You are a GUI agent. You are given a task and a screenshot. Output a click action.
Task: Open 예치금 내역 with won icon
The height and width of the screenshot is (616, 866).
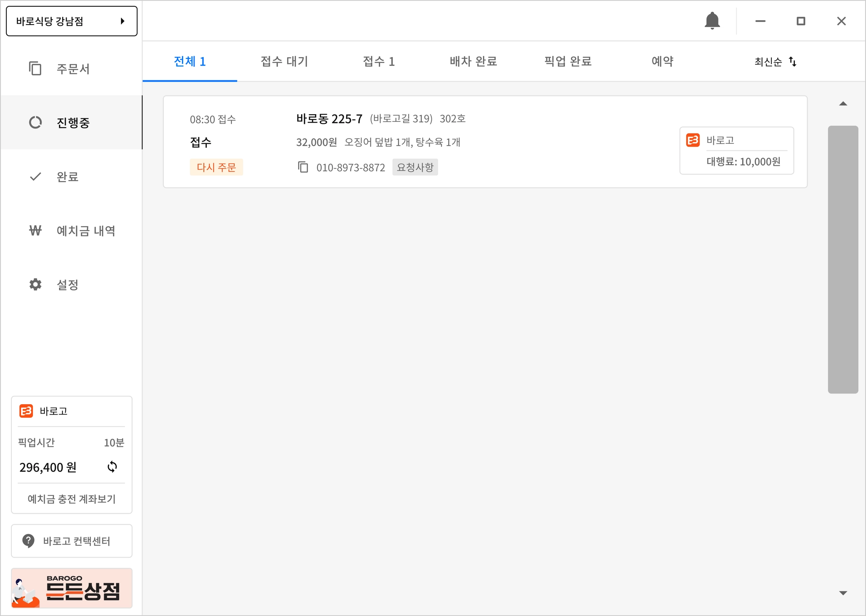tap(71, 230)
